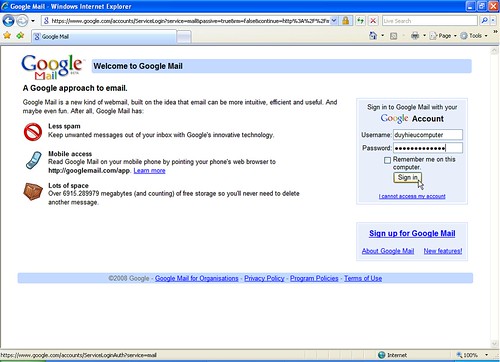The height and width of the screenshot is (362, 500).
Task: Open the Favorites Center star icon
Action: coord(7,35)
